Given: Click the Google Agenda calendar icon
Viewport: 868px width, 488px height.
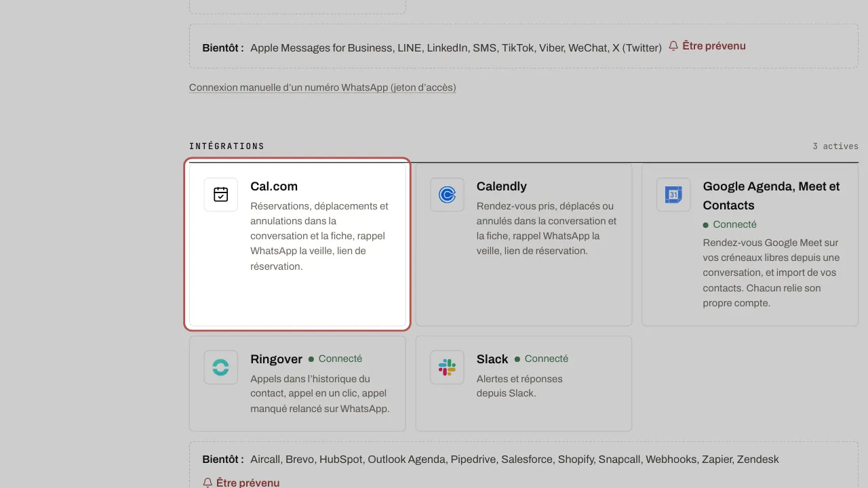Looking at the screenshot, I should coord(673,195).
